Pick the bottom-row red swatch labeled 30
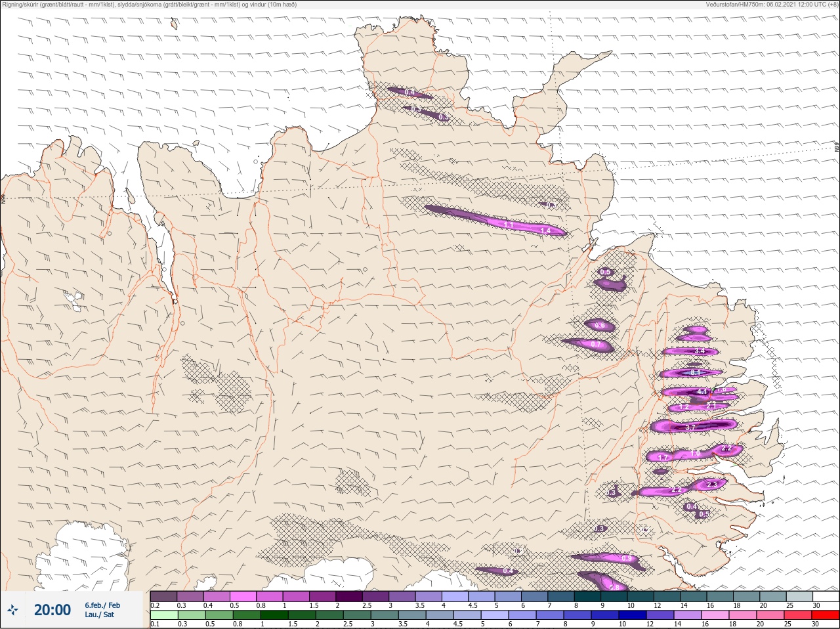The height and width of the screenshot is (629, 840). (x=825, y=615)
